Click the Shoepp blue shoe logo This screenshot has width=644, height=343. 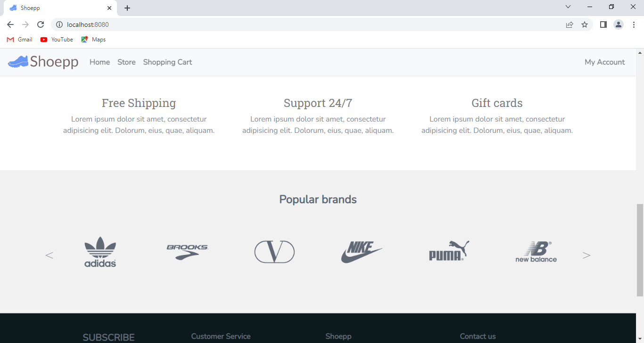(17, 62)
